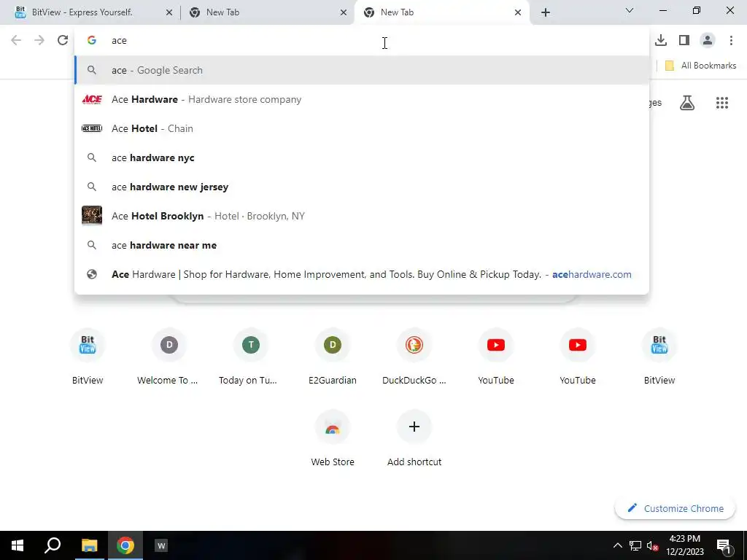Click the Chrome icon in taskbar
The width and height of the screenshot is (747, 560).
click(125, 545)
